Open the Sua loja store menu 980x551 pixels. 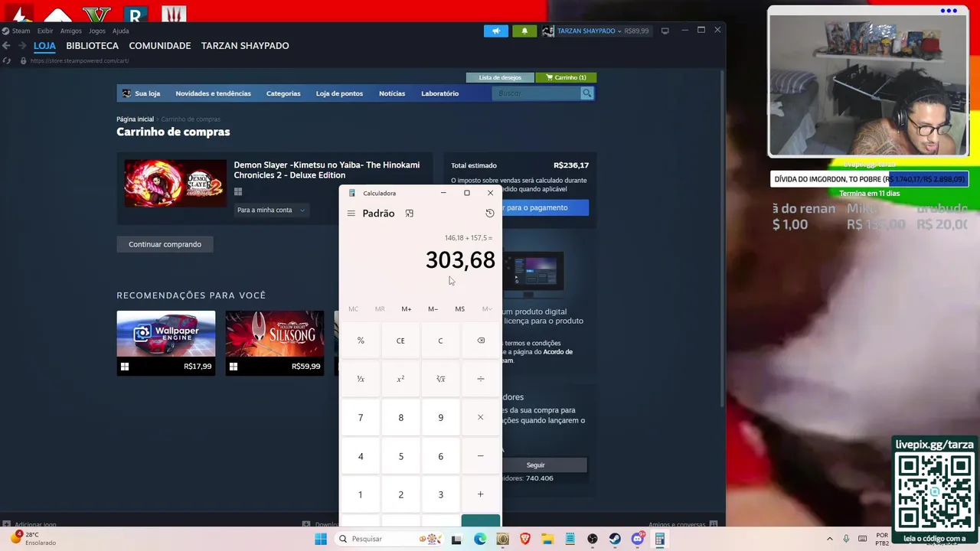(142, 93)
